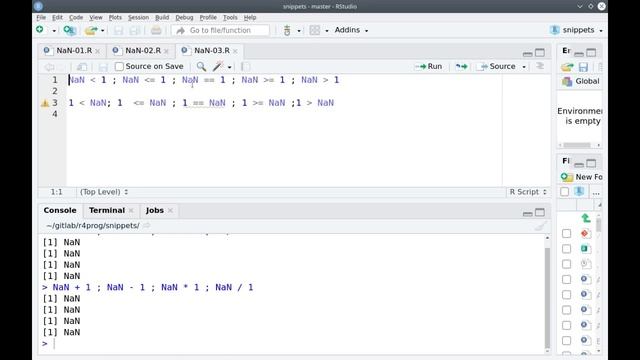Close the Terminal tab
This screenshot has height=360, width=640.
[x=131, y=211]
